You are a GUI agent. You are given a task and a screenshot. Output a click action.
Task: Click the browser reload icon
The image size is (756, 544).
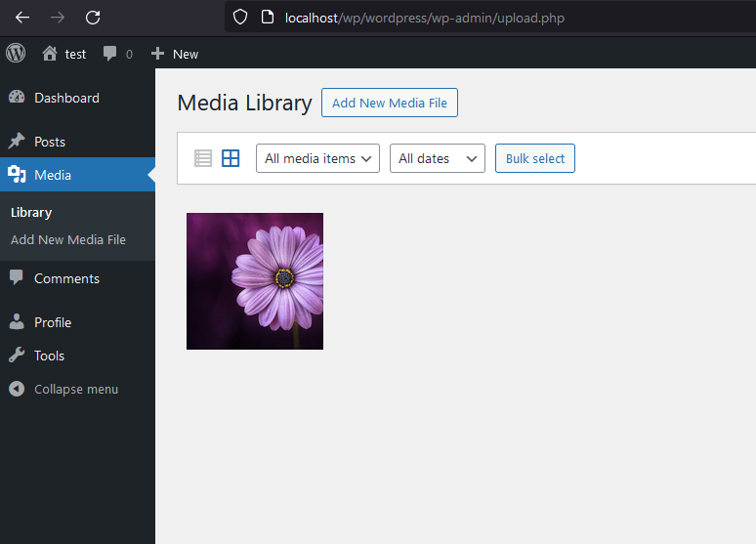point(93,18)
